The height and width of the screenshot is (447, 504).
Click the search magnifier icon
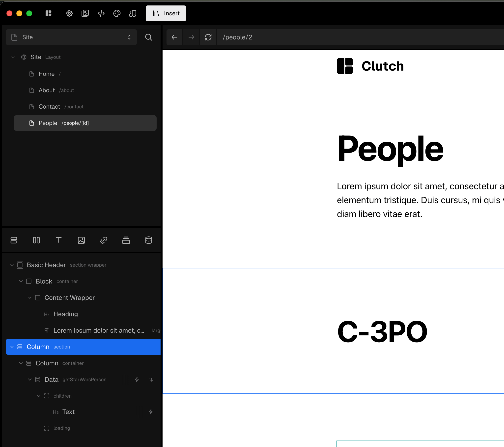[149, 37]
